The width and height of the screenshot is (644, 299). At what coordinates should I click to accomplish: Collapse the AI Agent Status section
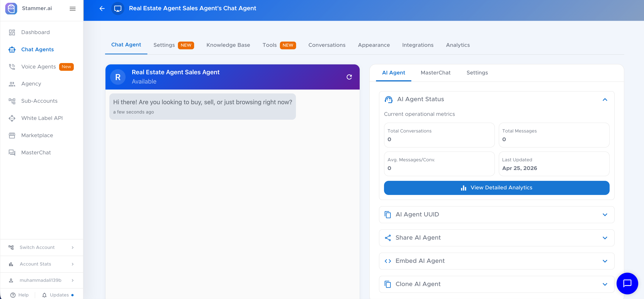tap(605, 100)
